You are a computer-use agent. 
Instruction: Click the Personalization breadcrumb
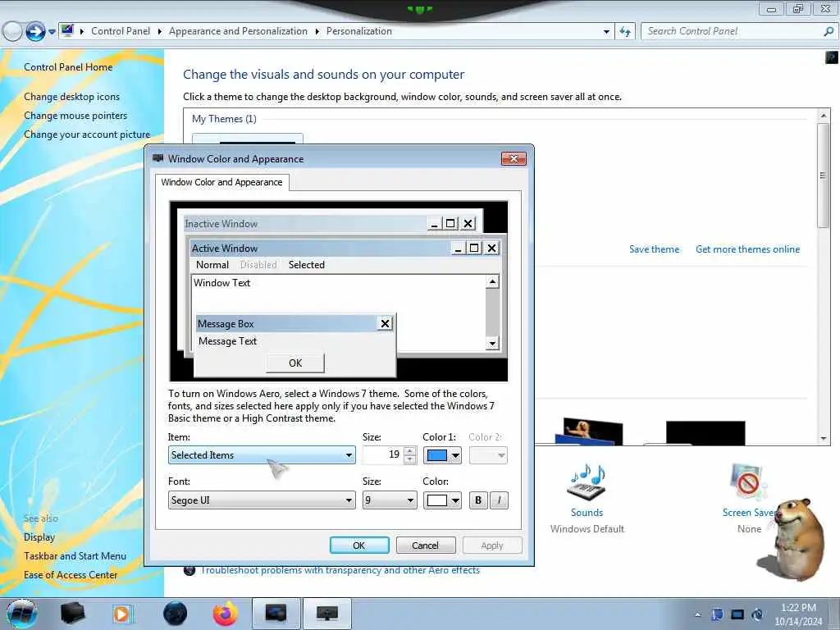(359, 31)
